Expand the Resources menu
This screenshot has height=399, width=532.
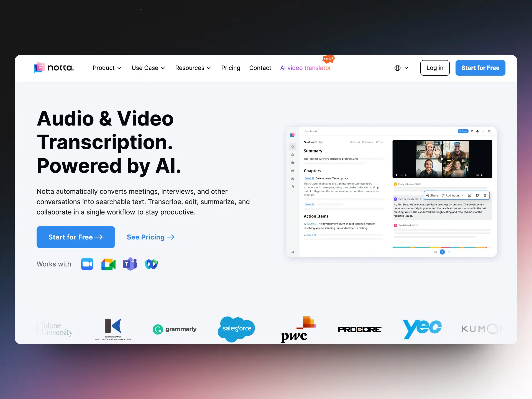(193, 68)
